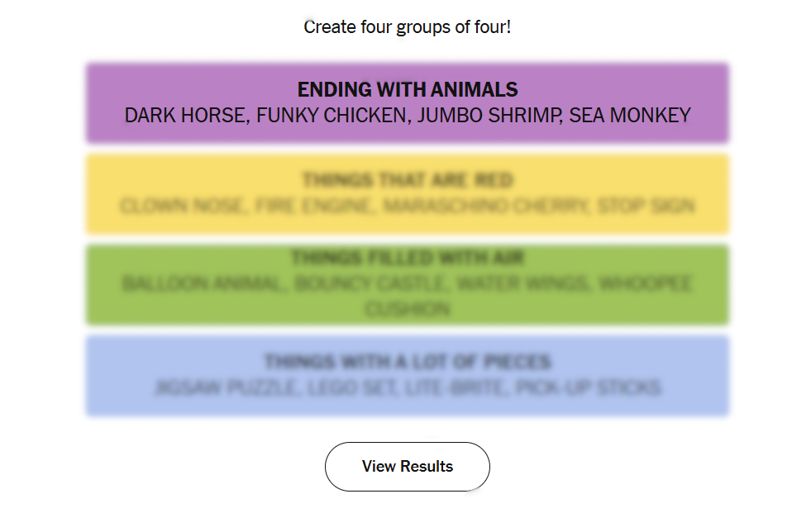Viewport: 811px width, 532px height.
Task: Click the THINGS WITH A LOT OF PIECES title
Action: click(x=407, y=362)
